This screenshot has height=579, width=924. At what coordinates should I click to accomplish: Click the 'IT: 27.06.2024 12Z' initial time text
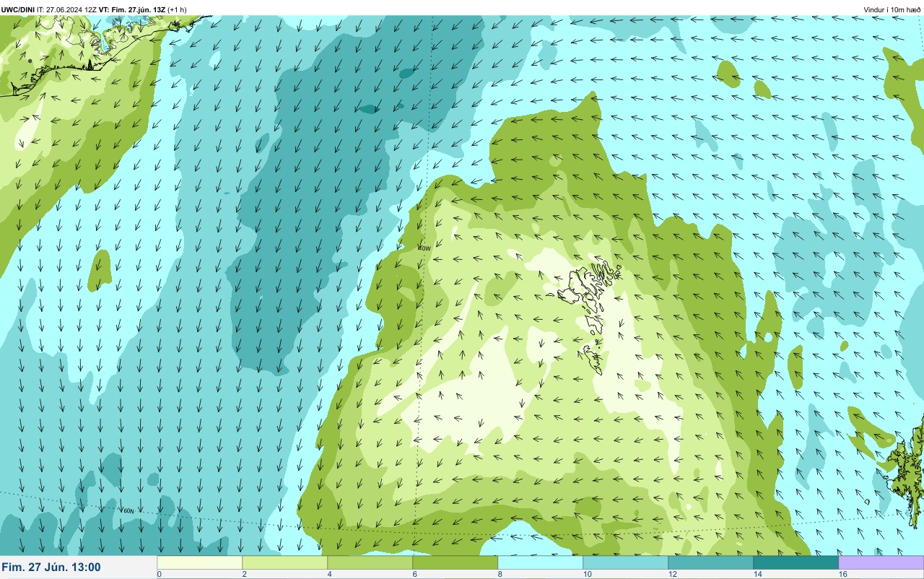tap(67, 9)
